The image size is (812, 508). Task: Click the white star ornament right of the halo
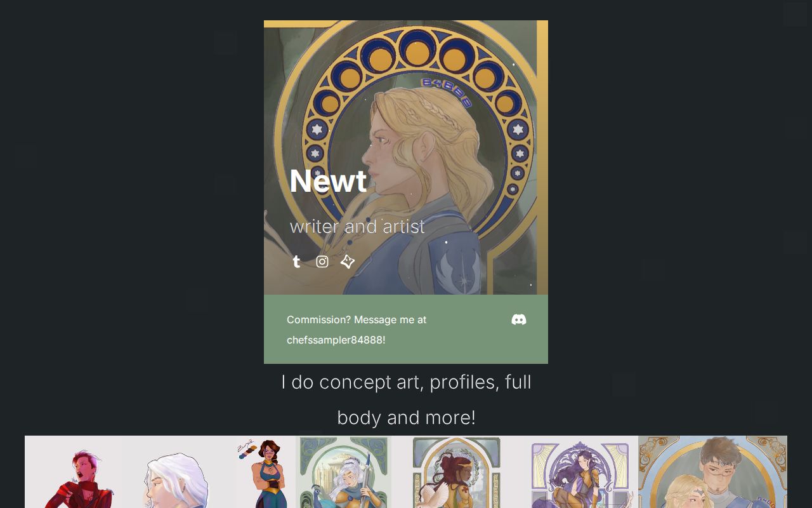[518, 130]
